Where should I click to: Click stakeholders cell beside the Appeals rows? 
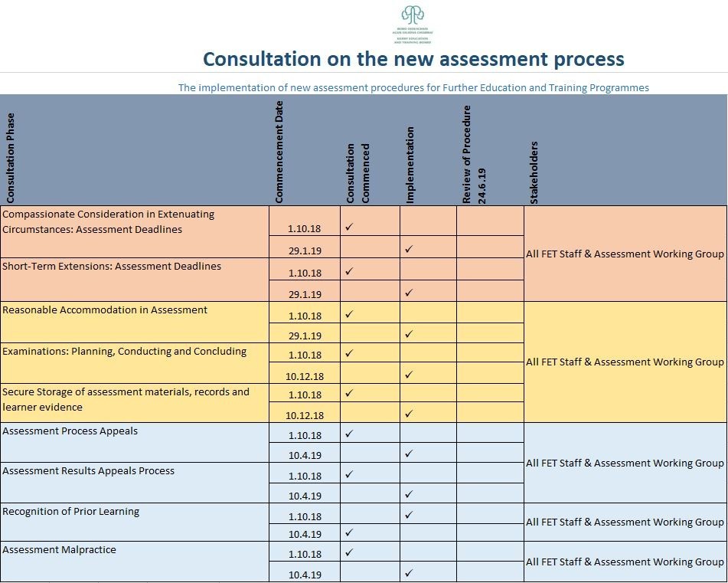[x=625, y=463]
